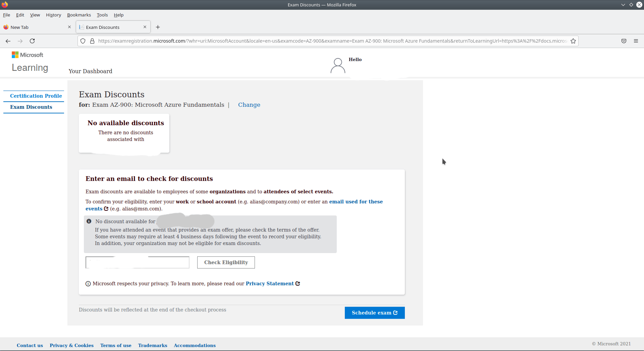Click the Learning heading link

click(x=30, y=68)
